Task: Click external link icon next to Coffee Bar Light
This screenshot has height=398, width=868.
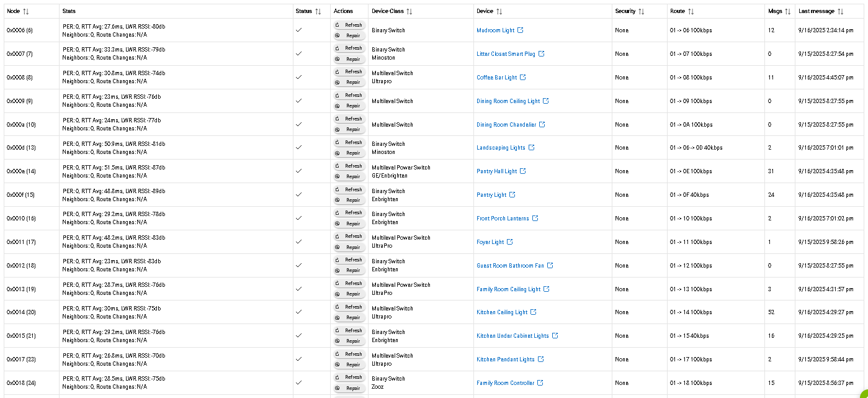Action: click(x=523, y=78)
